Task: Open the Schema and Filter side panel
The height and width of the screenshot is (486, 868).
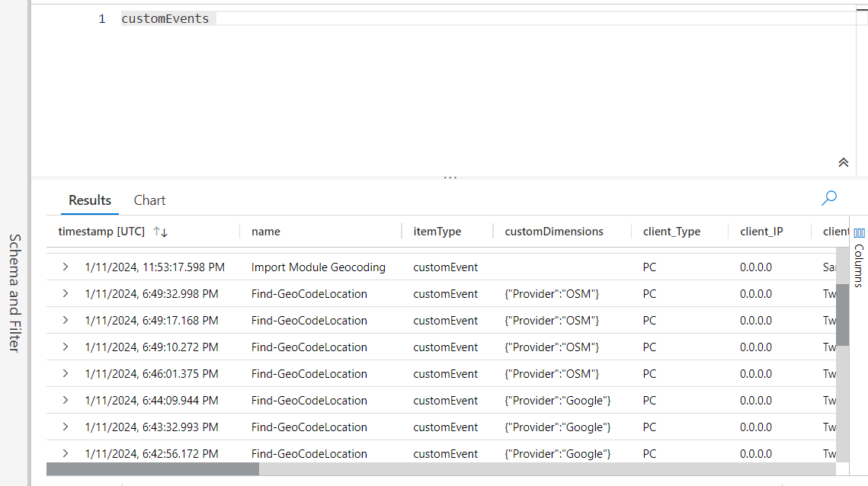Action: [14, 293]
